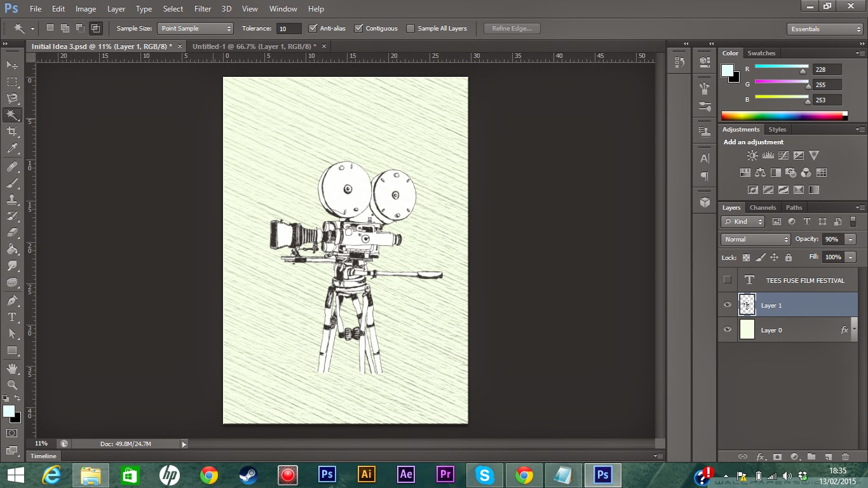Click Add an adjustment heading
Image resolution: width=868 pixels, height=488 pixels.
point(753,142)
